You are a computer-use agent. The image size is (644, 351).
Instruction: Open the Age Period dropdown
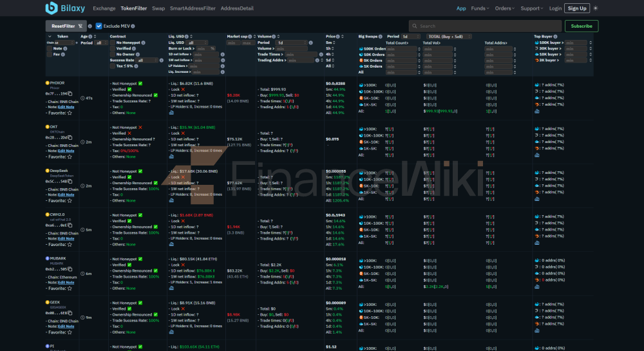tap(100, 43)
